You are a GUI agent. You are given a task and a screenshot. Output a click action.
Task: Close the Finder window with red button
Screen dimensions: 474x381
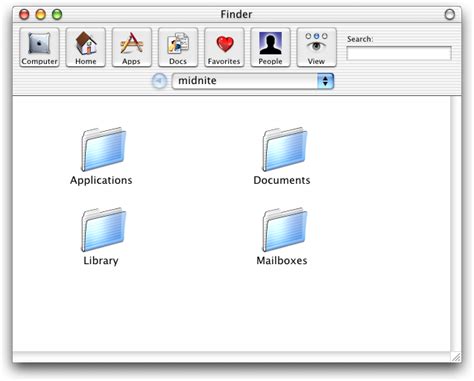24,14
